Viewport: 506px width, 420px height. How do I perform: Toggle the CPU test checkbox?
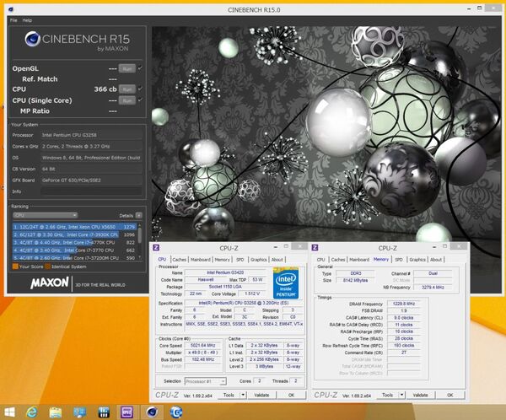[140, 89]
